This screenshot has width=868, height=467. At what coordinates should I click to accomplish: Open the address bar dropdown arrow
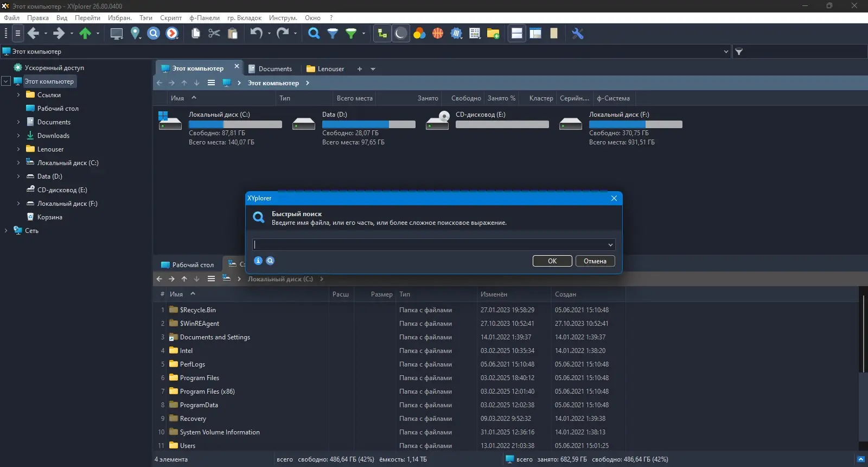click(x=726, y=52)
